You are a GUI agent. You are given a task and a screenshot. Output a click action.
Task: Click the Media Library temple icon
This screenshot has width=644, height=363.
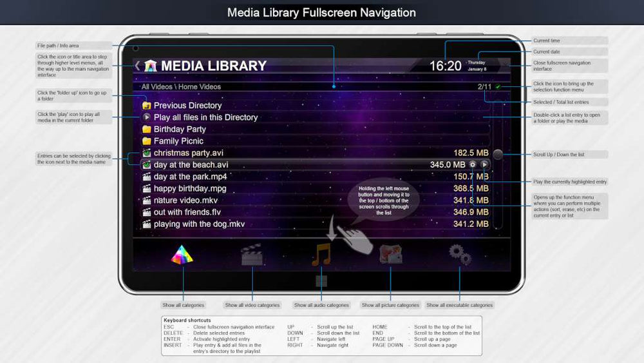tap(151, 66)
